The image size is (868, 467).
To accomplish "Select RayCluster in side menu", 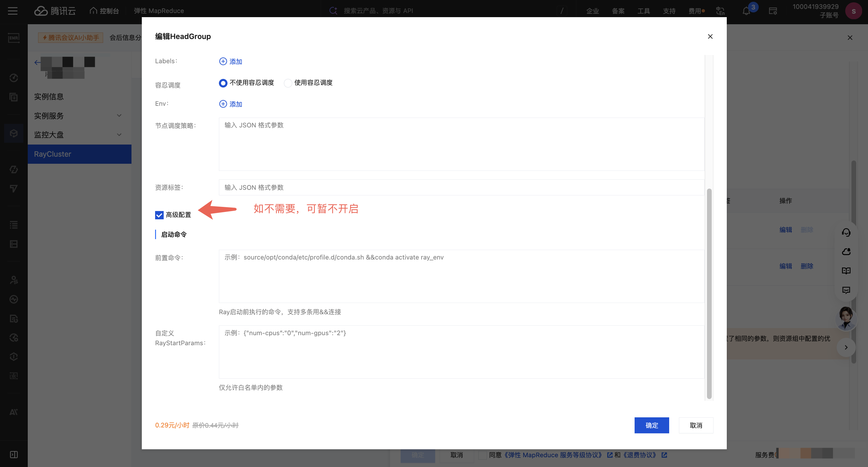I will coord(79,154).
